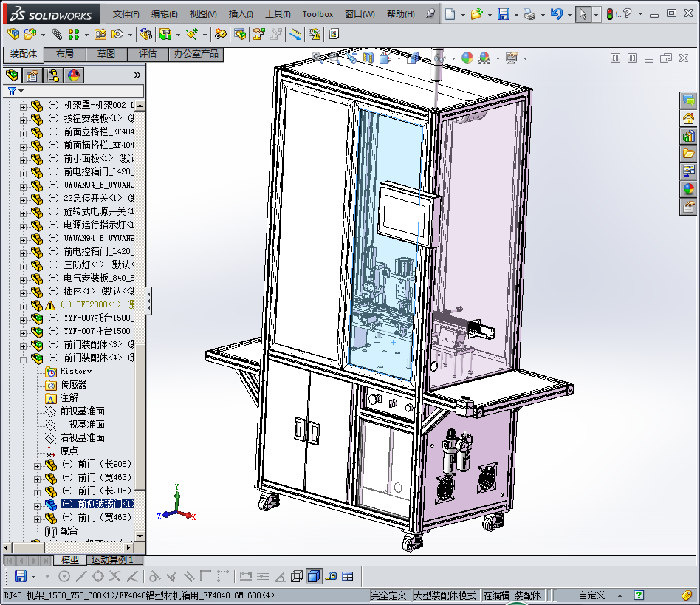This screenshot has height=605, width=700.
Task: Open the 插入(I) menu
Action: (241, 14)
